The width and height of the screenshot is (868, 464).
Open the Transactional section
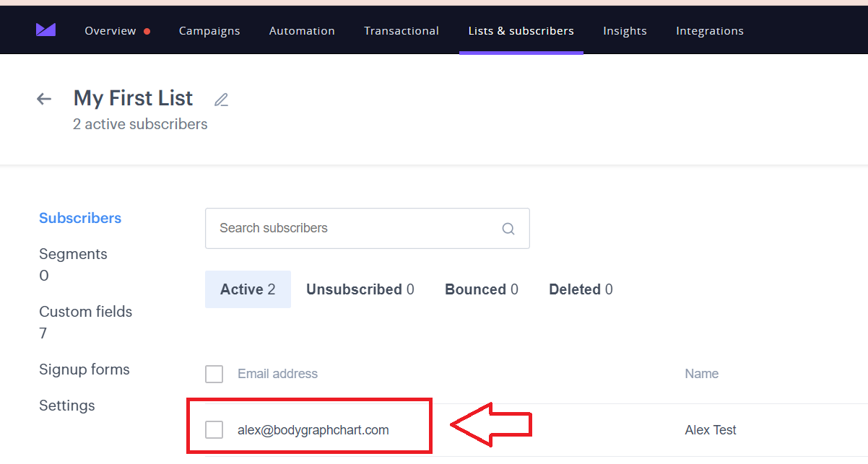pos(402,30)
